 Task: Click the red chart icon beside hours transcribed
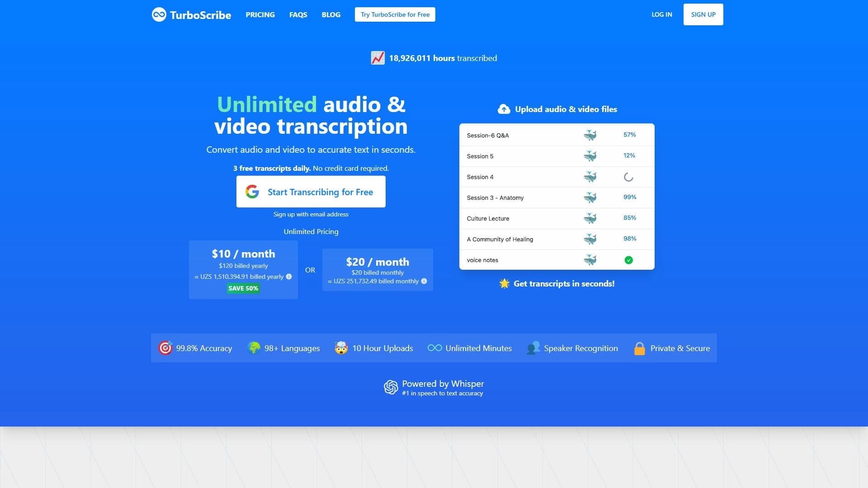[377, 58]
